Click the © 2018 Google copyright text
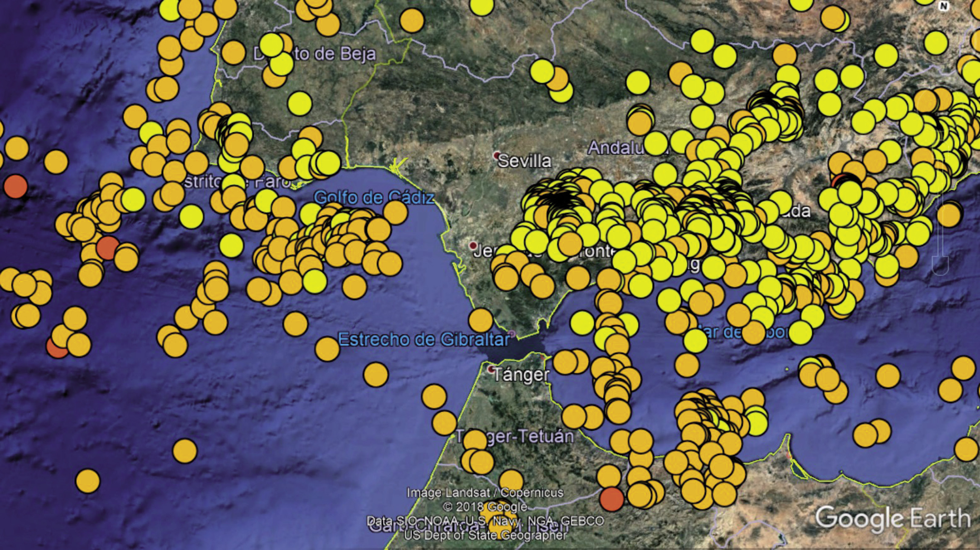The height and width of the screenshot is (550, 980). [485, 507]
